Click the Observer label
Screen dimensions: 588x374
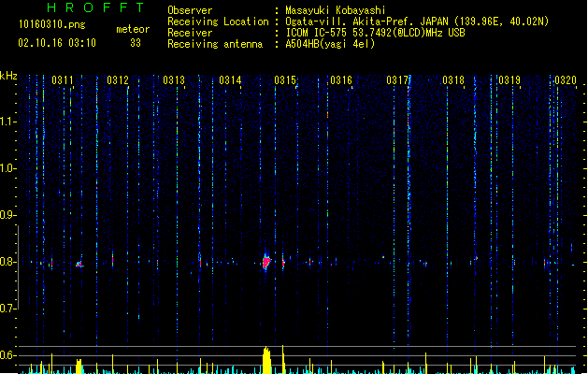[x=190, y=10]
